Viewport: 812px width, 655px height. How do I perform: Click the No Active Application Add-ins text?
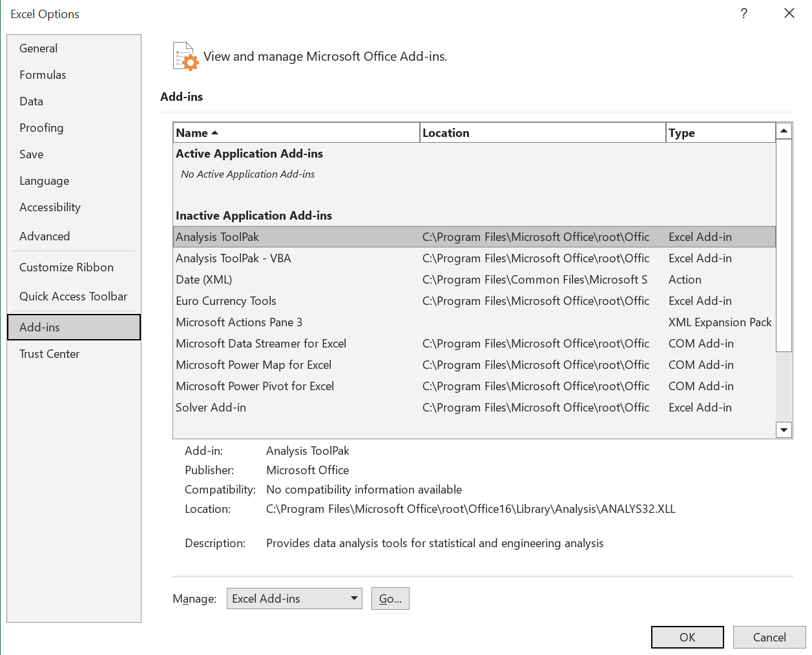coord(248,174)
